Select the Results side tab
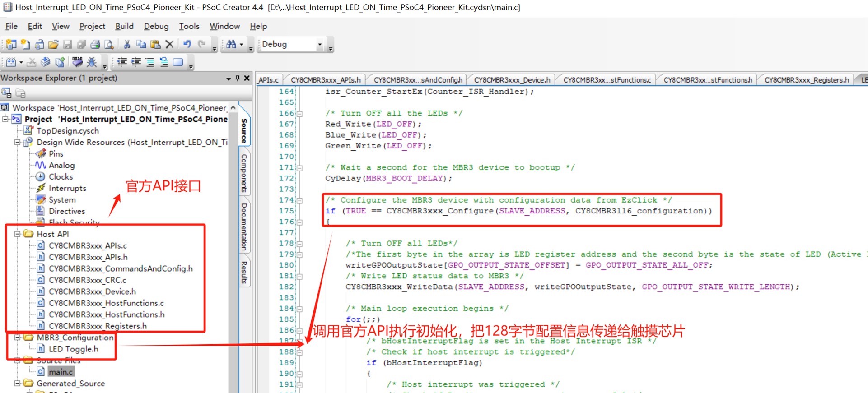This screenshot has width=868, height=393. (x=244, y=272)
